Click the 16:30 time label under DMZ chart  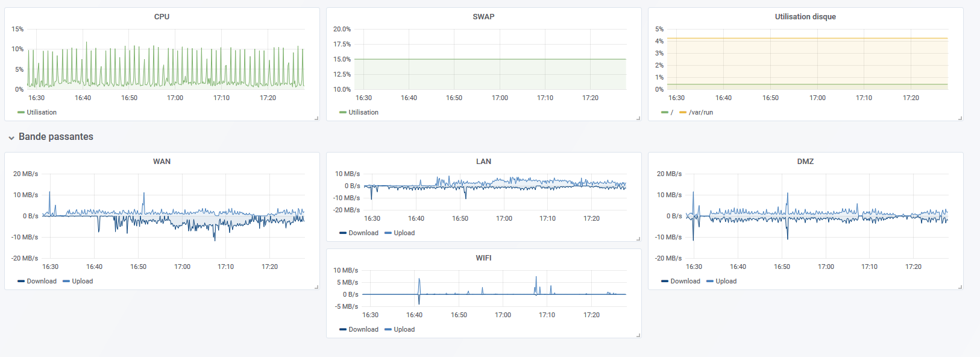(694, 267)
